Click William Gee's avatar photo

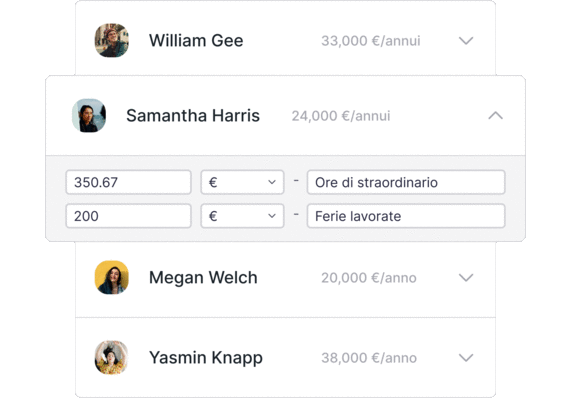point(112,40)
